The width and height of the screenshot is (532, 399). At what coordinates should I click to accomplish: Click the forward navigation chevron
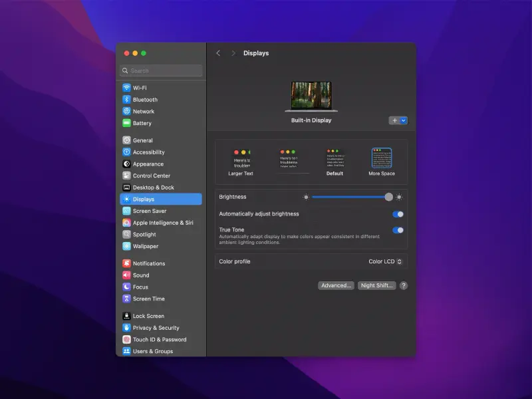point(233,53)
